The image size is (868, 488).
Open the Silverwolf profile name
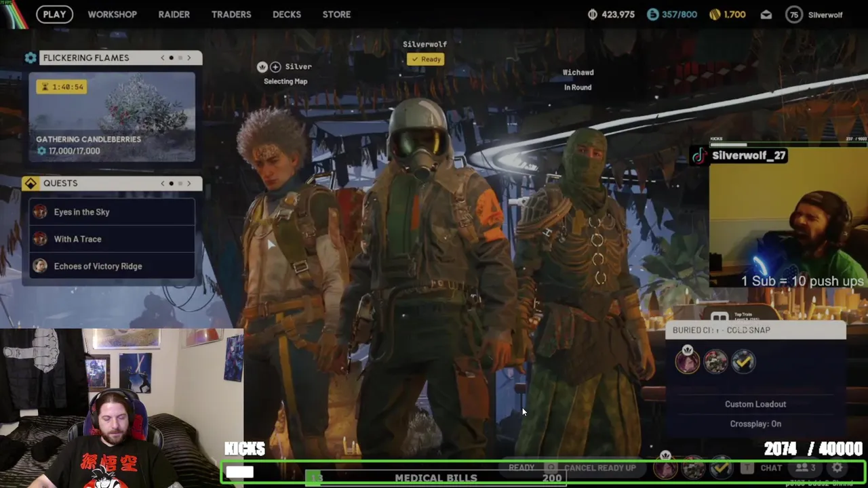(x=825, y=15)
